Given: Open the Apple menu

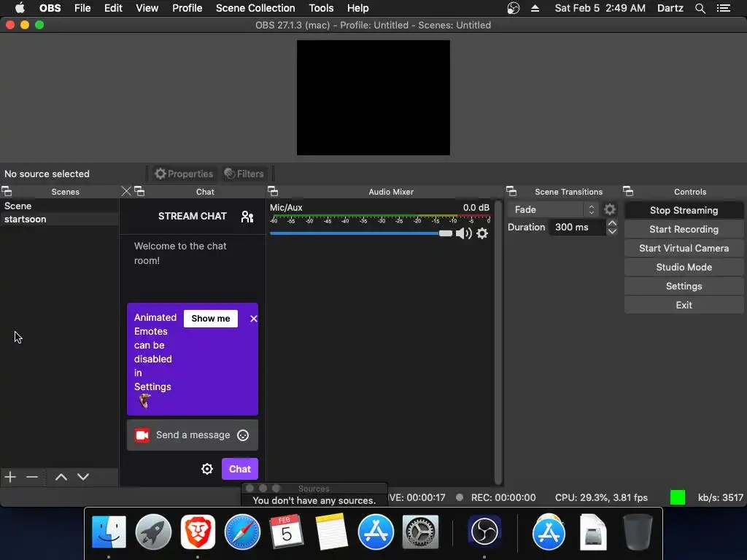Looking at the screenshot, I should click(x=20, y=8).
